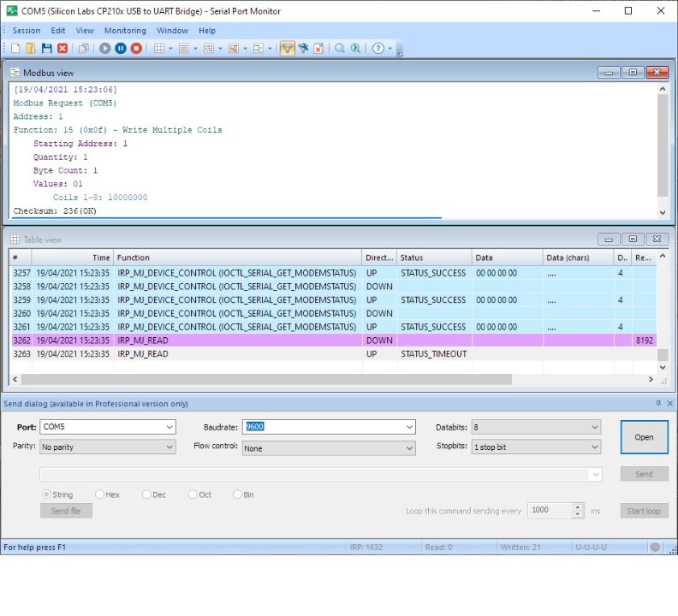Click the Table view horizontal scrollbar thumb
Image resolution: width=678 pixels, height=616 pixels.
click(x=267, y=379)
